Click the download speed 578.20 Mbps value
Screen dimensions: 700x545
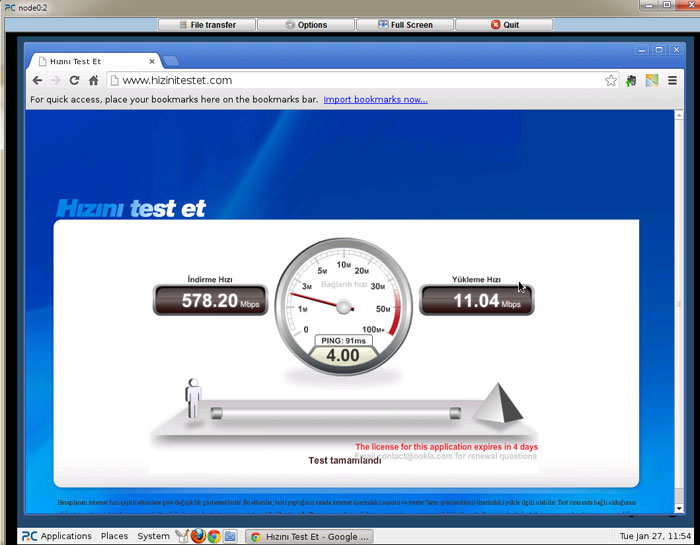[x=210, y=300]
